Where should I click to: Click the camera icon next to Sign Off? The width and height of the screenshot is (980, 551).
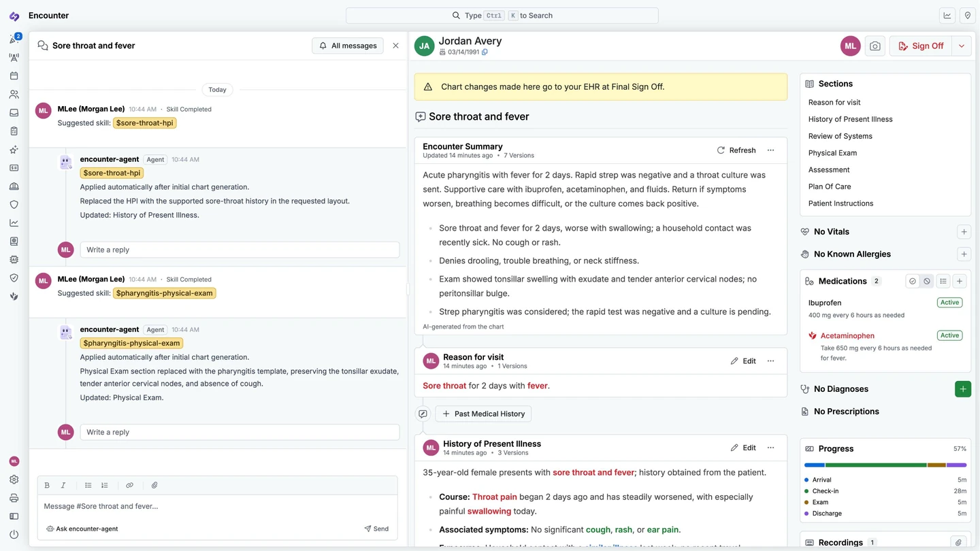pyautogui.click(x=875, y=46)
